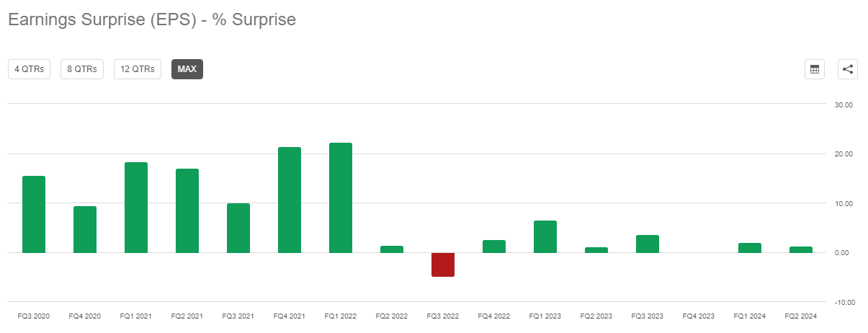Click the FQ2 2024 axis label
The height and width of the screenshot is (333, 868).
pyautogui.click(x=801, y=316)
